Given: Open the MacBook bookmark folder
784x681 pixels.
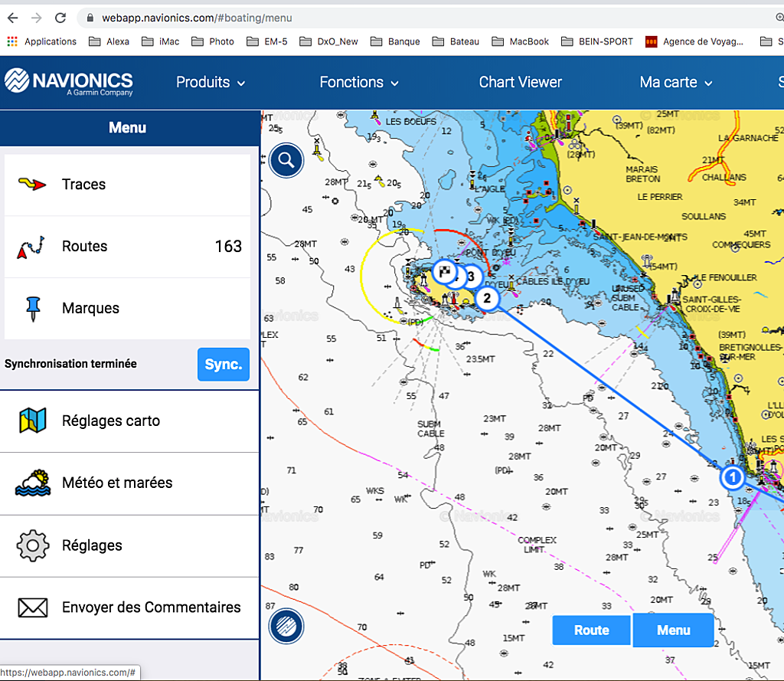Looking at the screenshot, I should tap(520, 41).
